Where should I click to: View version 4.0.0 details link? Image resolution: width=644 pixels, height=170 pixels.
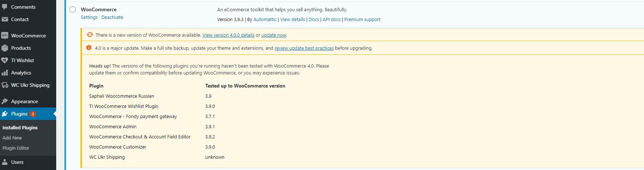(x=228, y=35)
